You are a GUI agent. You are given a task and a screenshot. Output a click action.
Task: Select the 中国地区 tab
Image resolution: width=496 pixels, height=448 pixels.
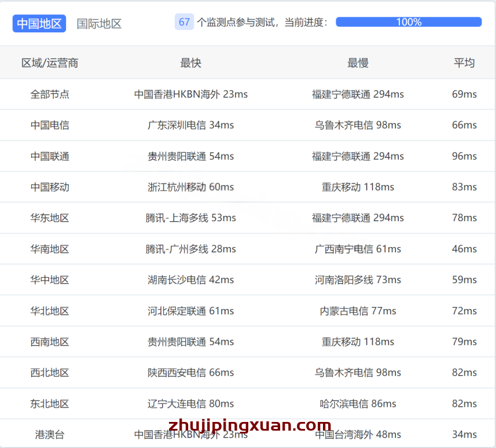tap(39, 23)
